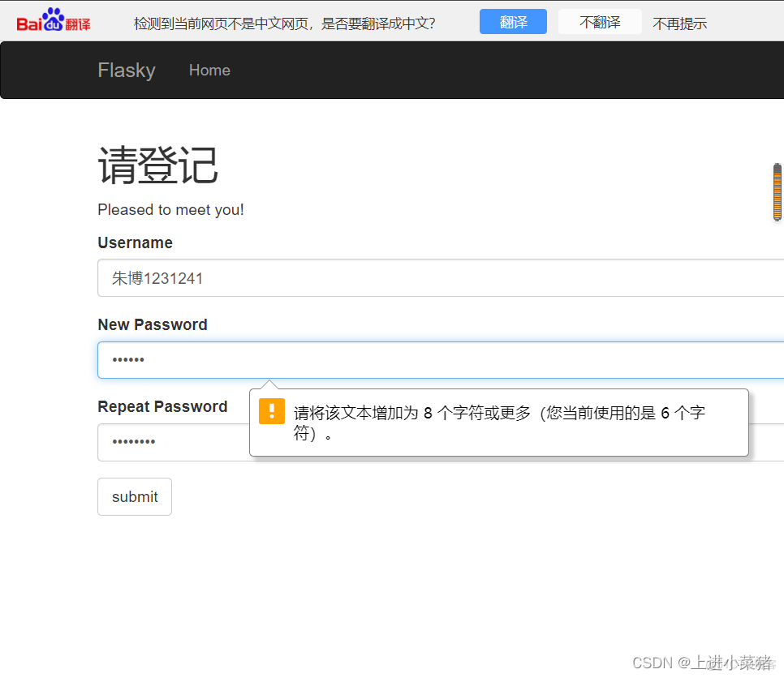Click the orange warning icon in the tooltip
Image resolution: width=784 pixels, height=678 pixels.
tap(271, 411)
